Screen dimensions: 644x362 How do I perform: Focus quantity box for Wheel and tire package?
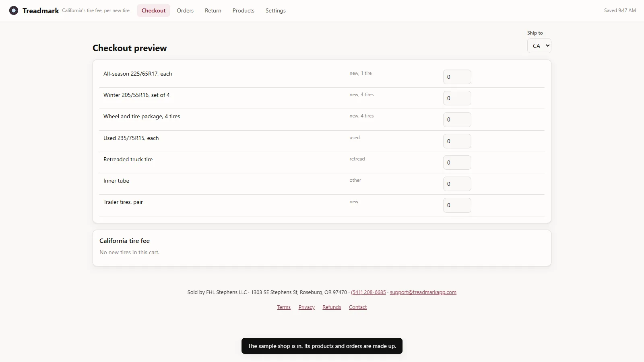tap(457, 119)
